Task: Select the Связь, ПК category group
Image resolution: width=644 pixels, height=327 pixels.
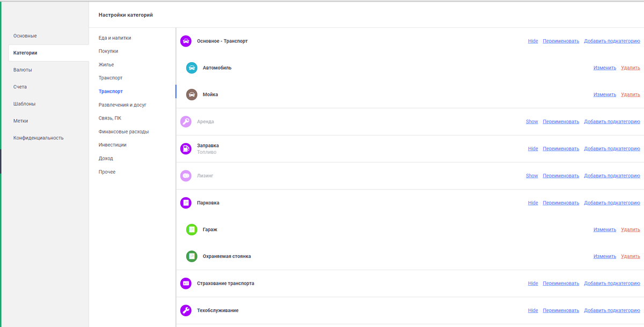Action: [x=110, y=118]
